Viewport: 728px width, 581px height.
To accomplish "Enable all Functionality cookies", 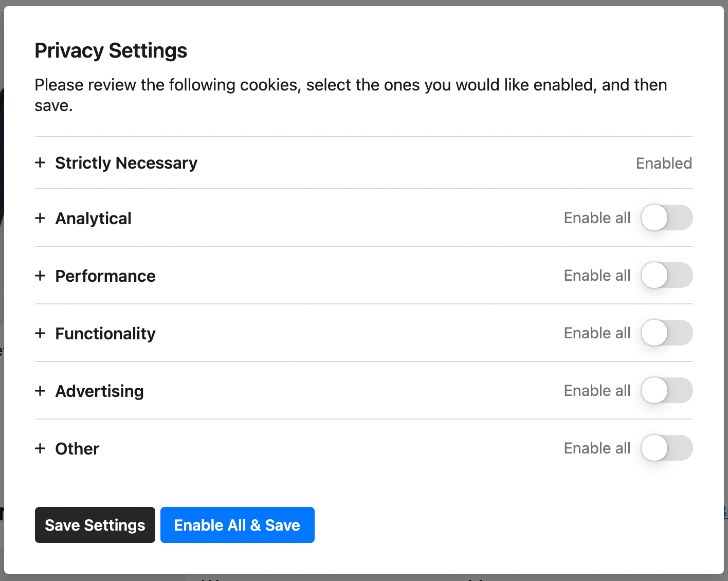I will click(x=667, y=333).
